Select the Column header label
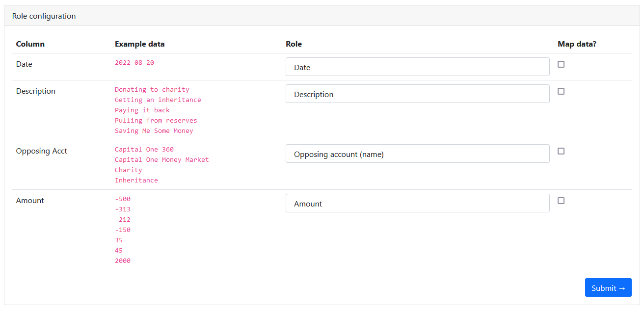Screen dimensions: 644x309 30,44
